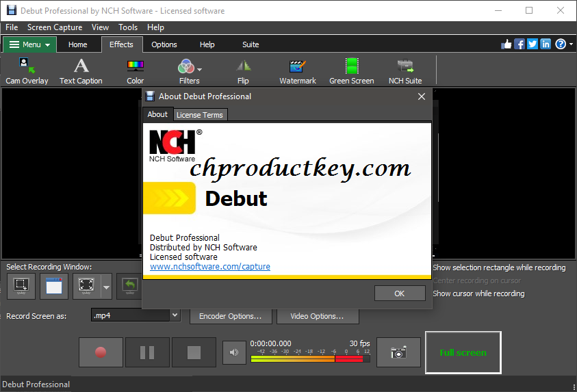Close the About Debut Professional dialog

[x=422, y=96]
